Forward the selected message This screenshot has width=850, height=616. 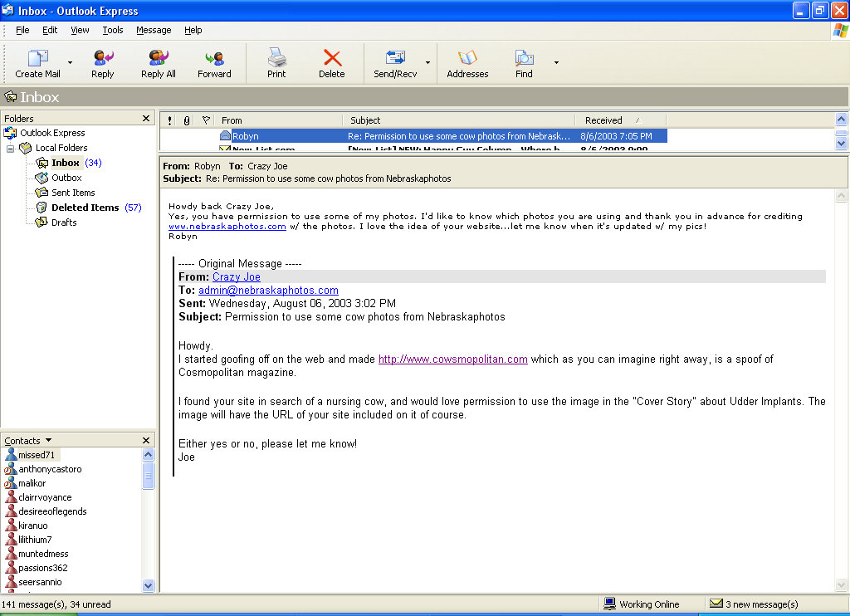click(214, 60)
